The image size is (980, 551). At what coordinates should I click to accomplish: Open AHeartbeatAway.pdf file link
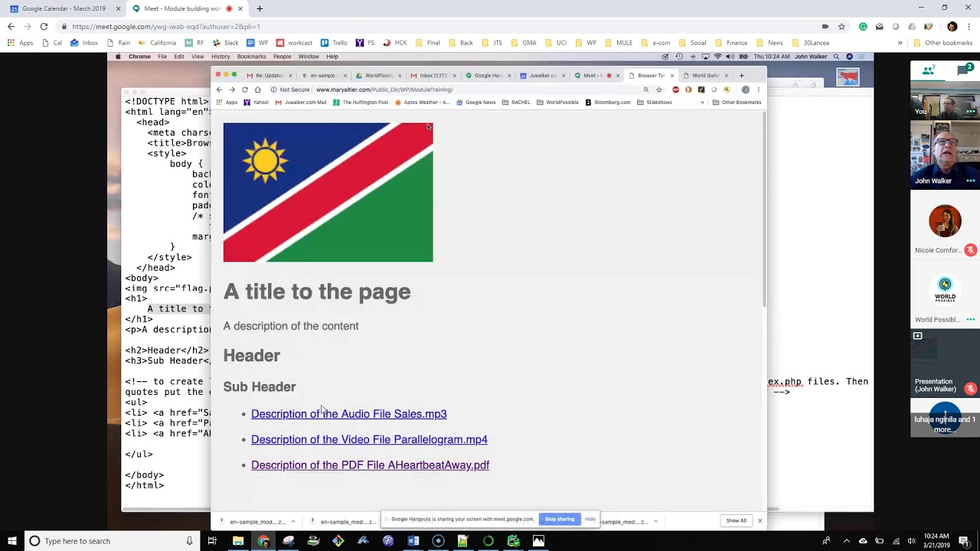pos(370,465)
